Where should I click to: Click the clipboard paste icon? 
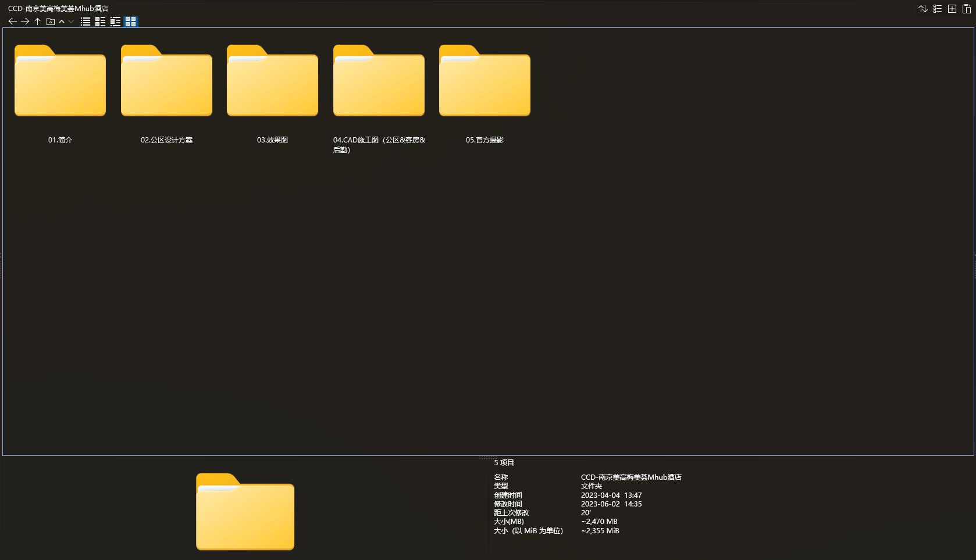tap(967, 9)
